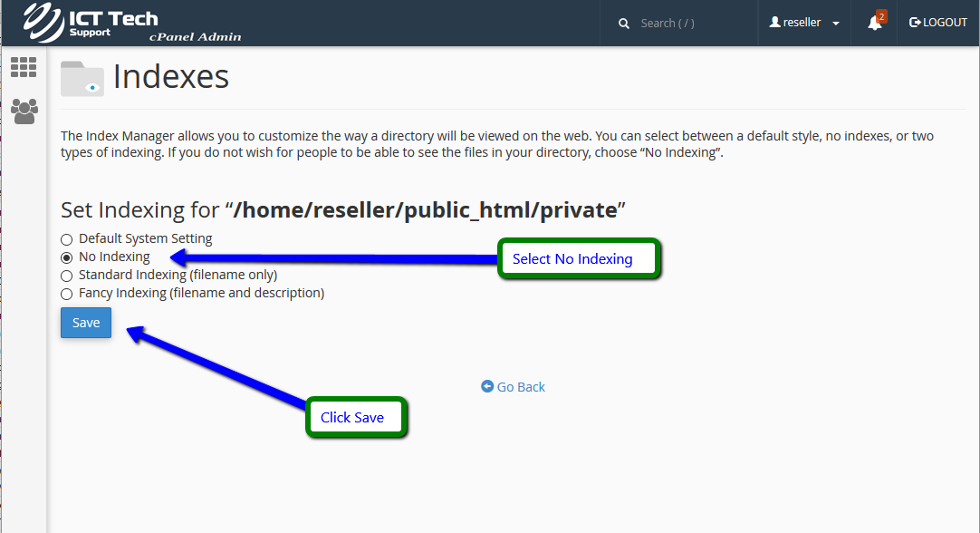Open User Manager people icon in sidebar
This screenshot has width=980, height=533.
tap(24, 111)
